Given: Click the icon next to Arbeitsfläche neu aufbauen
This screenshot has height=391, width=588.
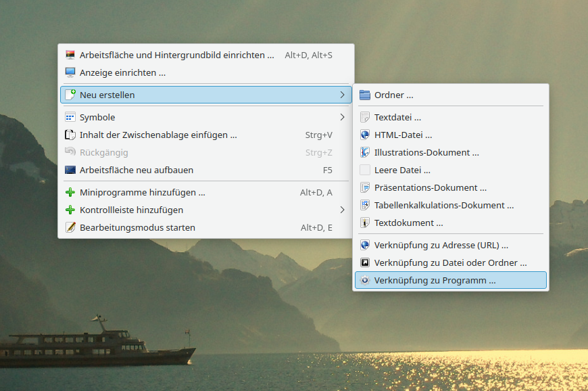Looking at the screenshot, I should pyautogui.click(x=70, y=170).
